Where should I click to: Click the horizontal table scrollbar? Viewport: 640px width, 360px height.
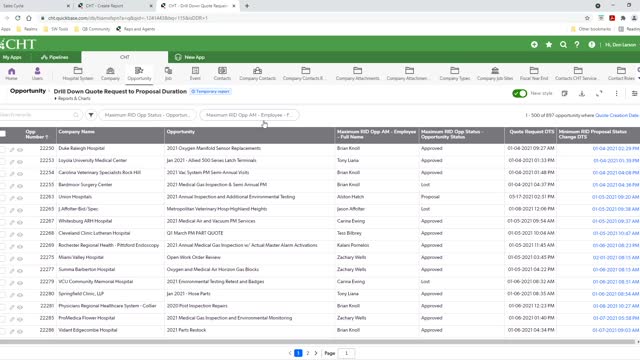tap(318, 342)
